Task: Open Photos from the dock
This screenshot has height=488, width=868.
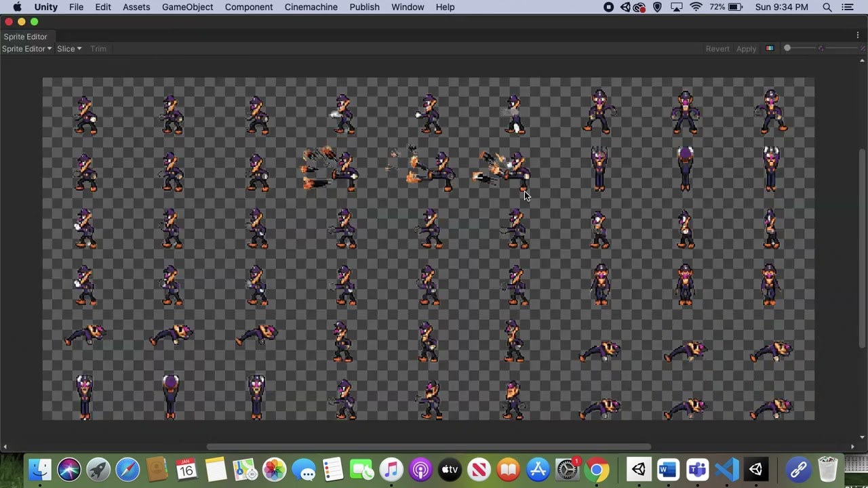Action: tap(274, 469)
